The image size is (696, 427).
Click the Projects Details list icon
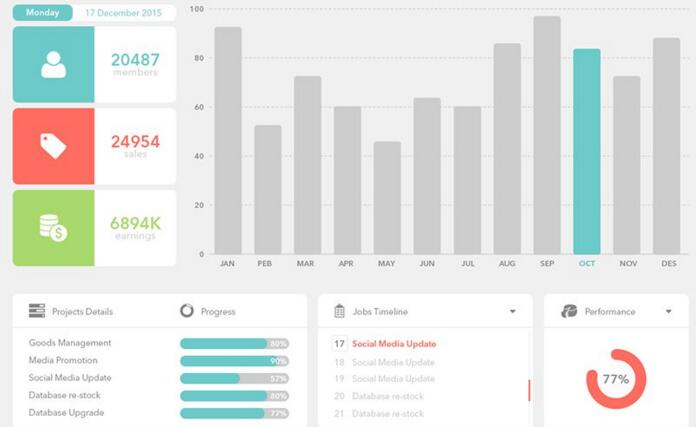click(x=37, y=311)
